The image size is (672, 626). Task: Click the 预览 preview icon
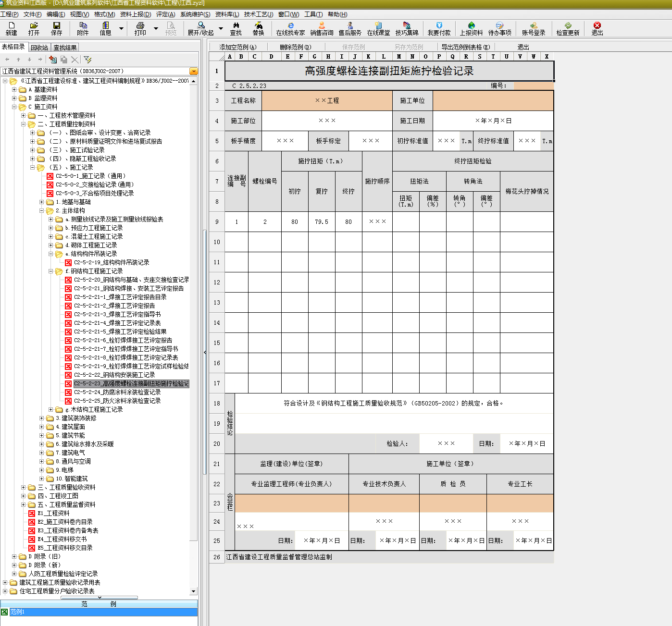(x=171, y=28)
